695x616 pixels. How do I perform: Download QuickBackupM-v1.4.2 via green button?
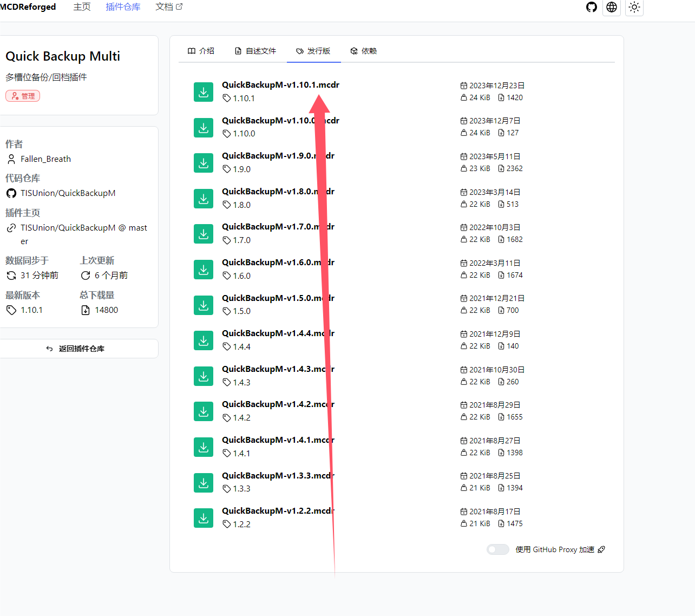click(x=204, y=411)
